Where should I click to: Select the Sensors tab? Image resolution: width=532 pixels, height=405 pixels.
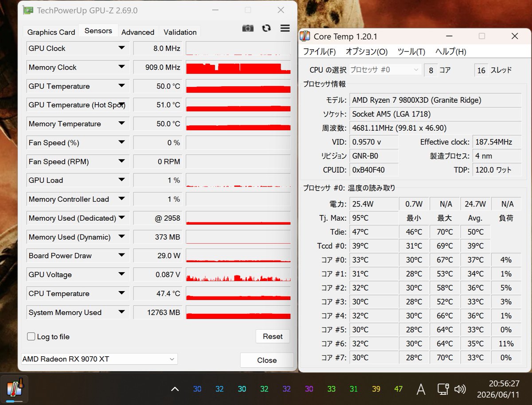[98, 31]
